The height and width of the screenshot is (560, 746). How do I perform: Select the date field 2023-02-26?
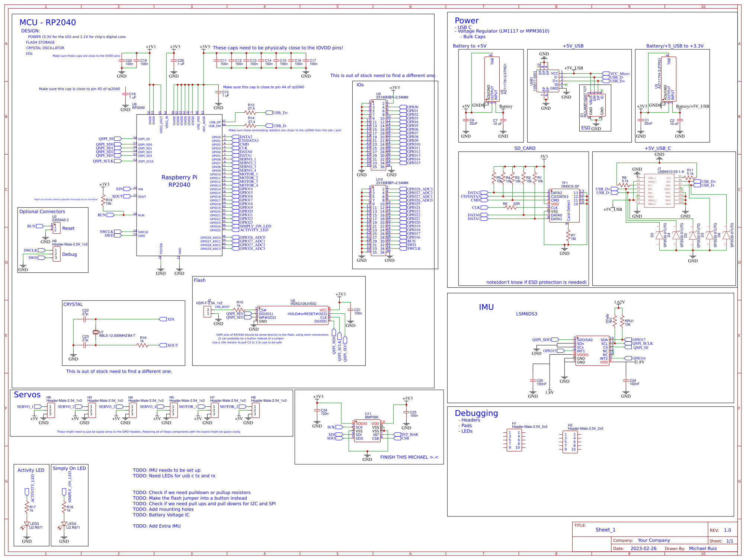coord(644,548)
